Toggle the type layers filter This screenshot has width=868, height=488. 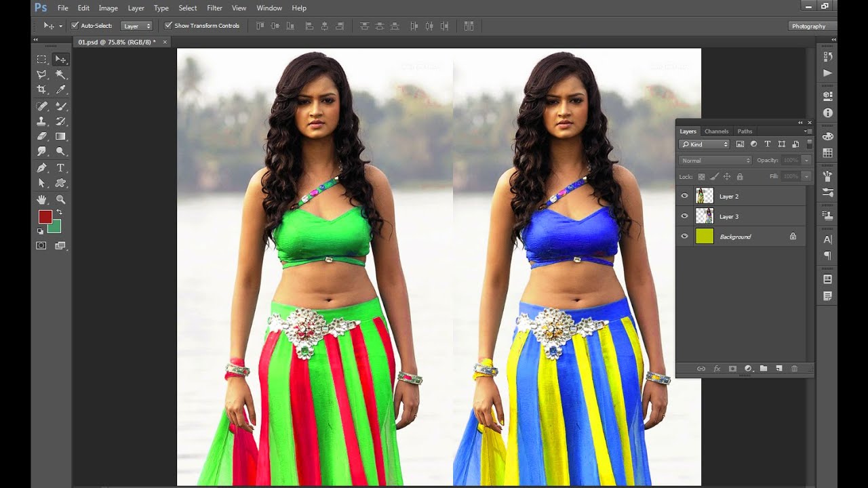pos(768,144)
